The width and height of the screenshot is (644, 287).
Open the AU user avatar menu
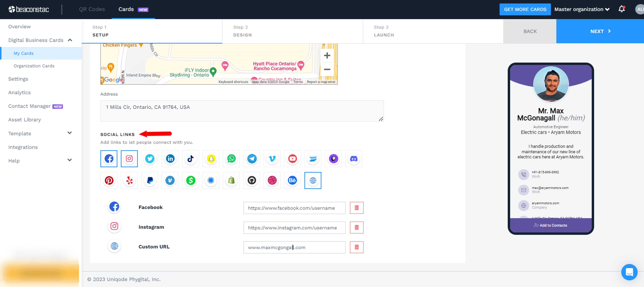640,9
